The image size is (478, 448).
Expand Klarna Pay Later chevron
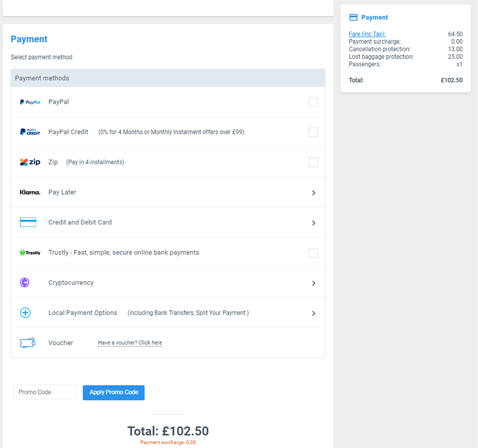[x=314, y=192]
